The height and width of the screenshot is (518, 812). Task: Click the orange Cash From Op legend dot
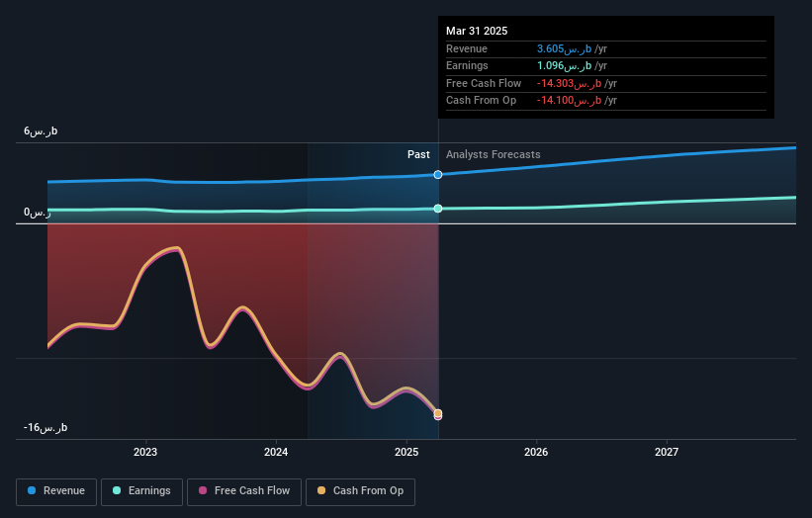coord(321,490)
